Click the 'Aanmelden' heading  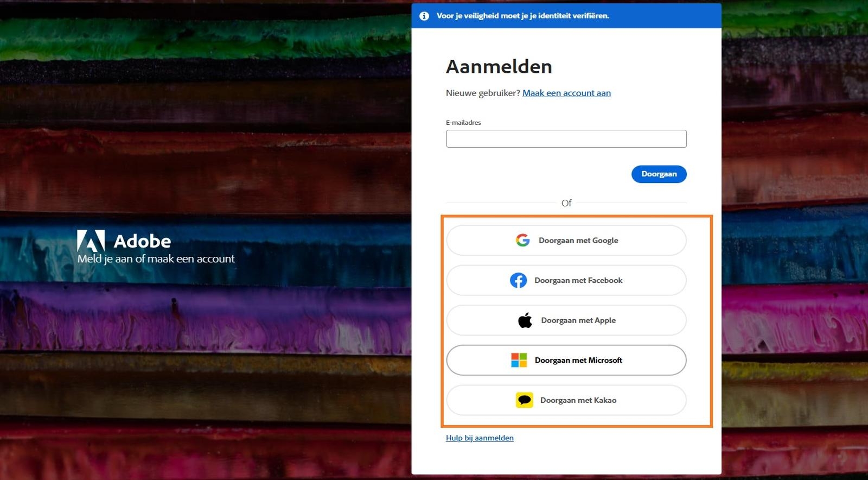tap(499, 66)
